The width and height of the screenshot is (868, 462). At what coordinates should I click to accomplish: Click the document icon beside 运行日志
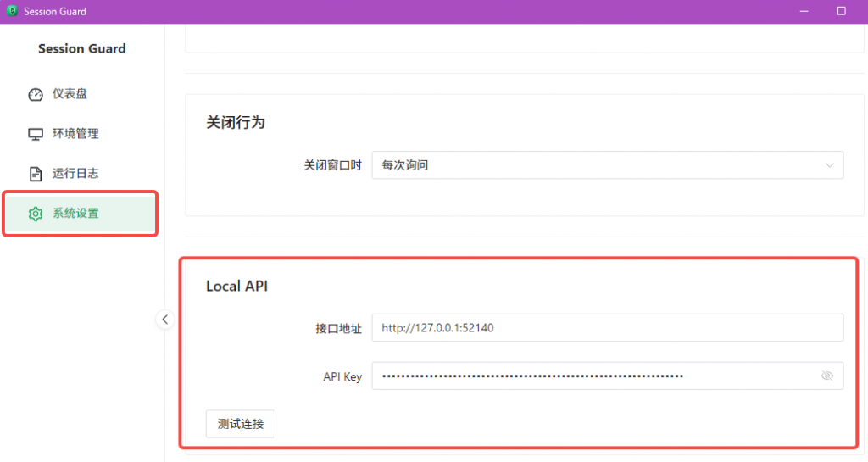point(36,174)
